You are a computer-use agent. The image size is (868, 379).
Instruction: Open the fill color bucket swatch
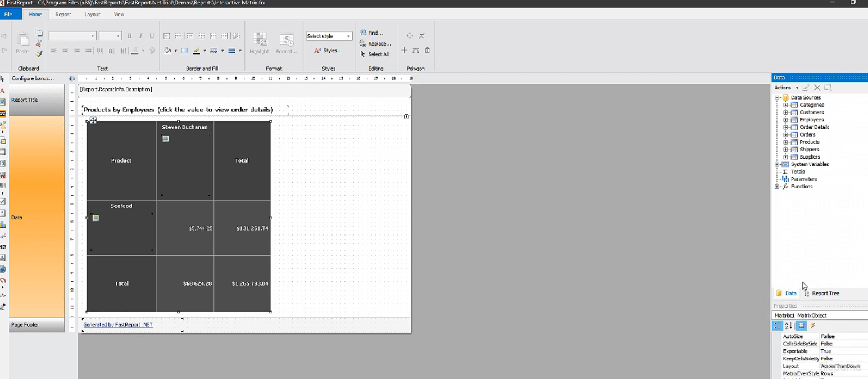pyautogui.click(x=167, y=51)
